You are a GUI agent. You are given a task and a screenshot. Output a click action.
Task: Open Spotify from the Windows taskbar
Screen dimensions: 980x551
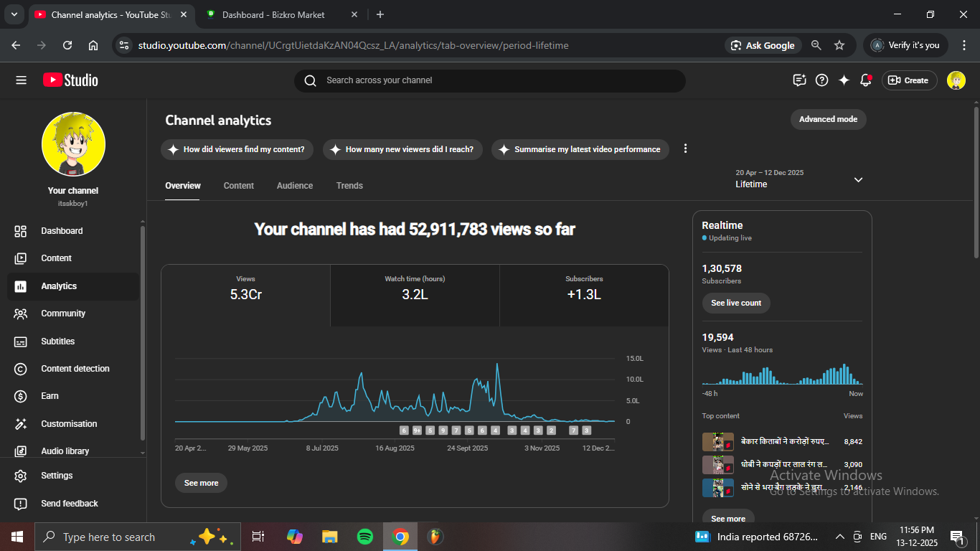tap(365, 537)
